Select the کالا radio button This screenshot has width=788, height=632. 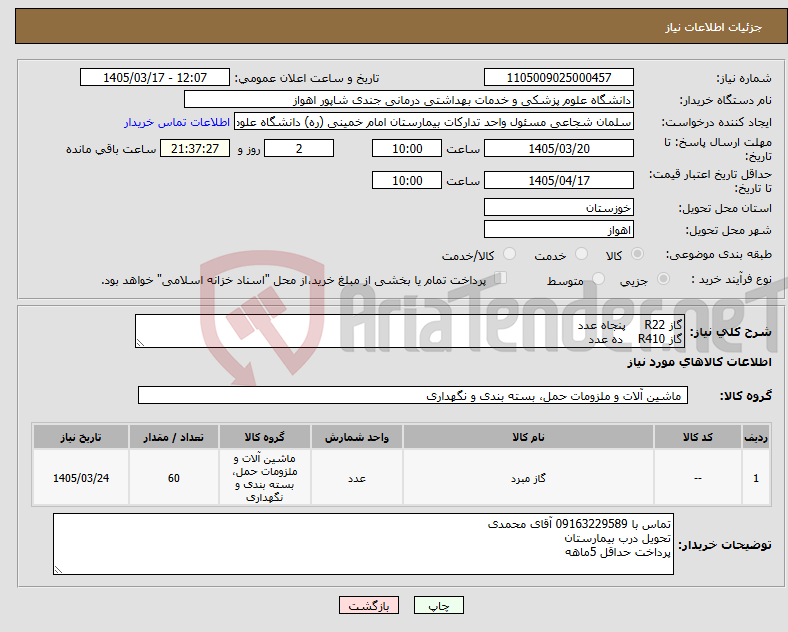[637, 254]
